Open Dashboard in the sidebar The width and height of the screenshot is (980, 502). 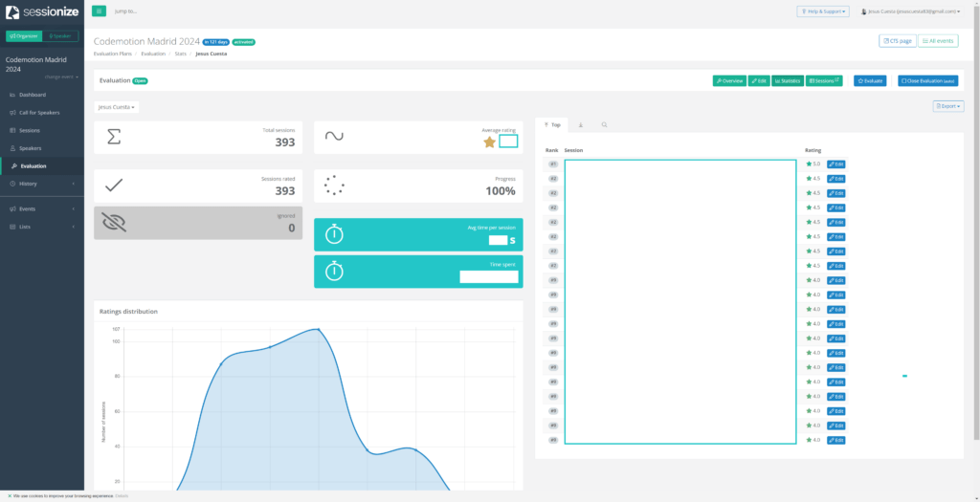click(32, 95)
